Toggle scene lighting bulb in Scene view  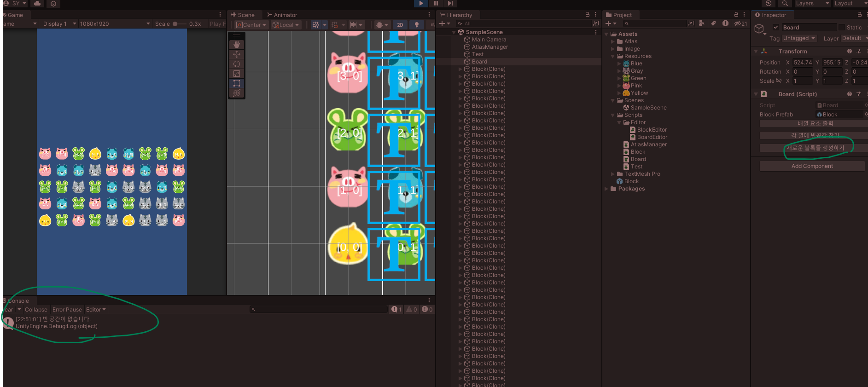tap(417, 25)
